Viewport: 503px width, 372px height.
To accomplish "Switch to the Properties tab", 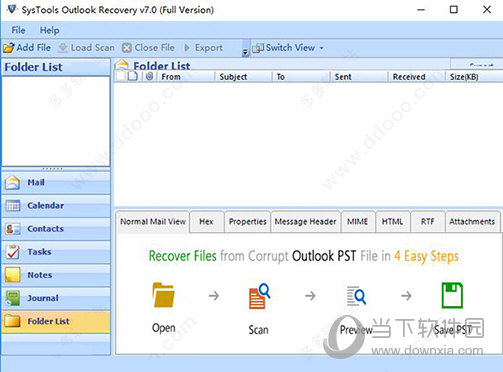I will pyautogui.click(x=247, y=222).
